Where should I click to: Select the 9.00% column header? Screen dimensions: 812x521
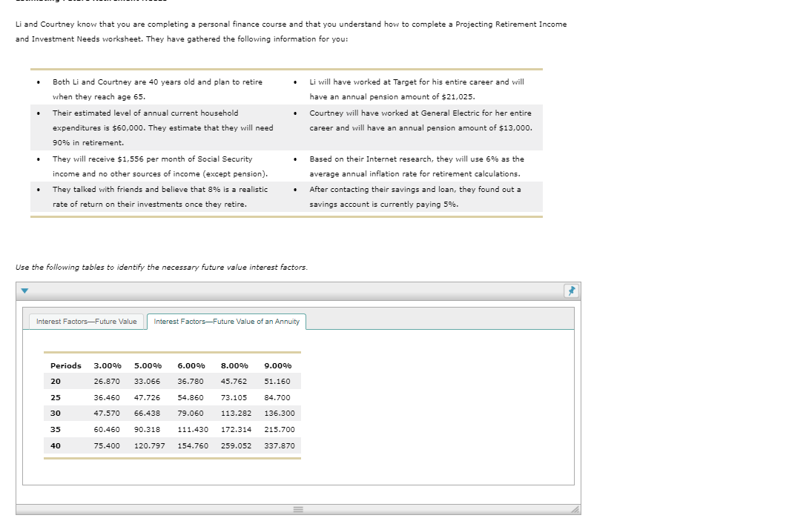coord(278,365)
